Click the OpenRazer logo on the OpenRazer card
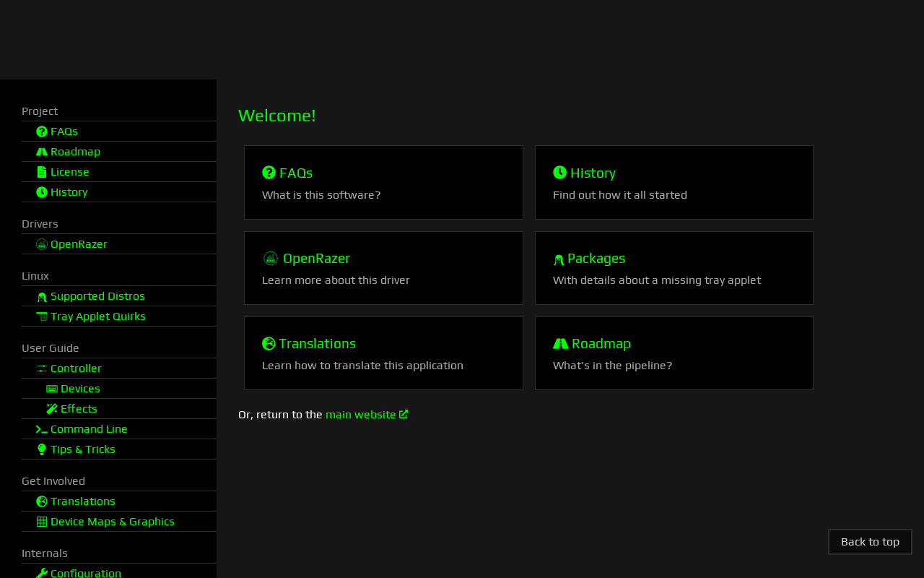 pyautogui.click(x=271, y=259)
